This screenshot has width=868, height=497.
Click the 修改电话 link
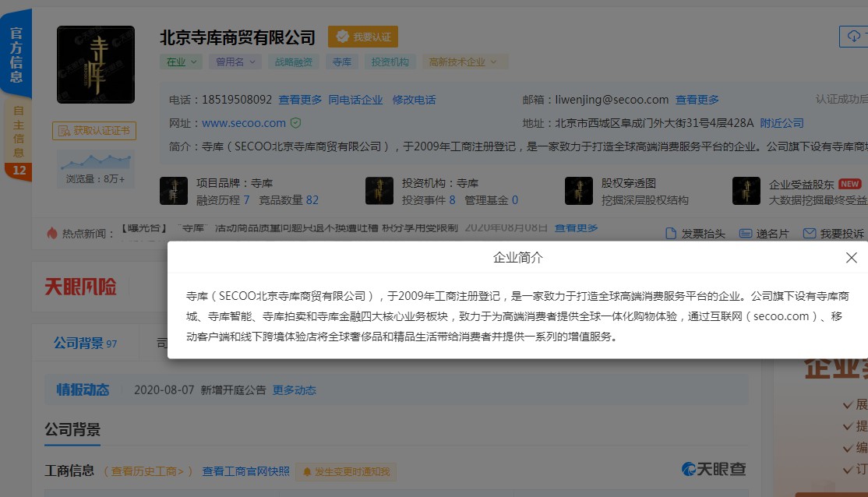pyautogui.click(x=414, y=100)
